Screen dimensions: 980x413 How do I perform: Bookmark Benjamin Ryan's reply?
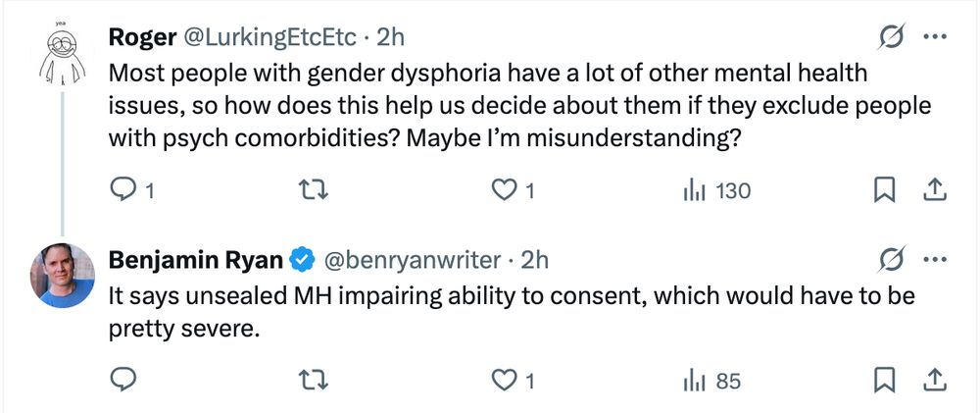(885, 380)
